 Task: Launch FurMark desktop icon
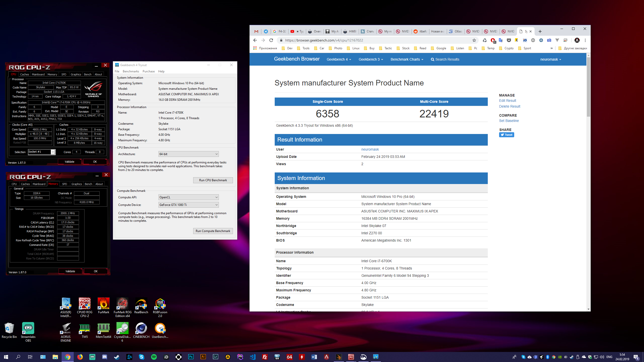click(x=103, y=305)
